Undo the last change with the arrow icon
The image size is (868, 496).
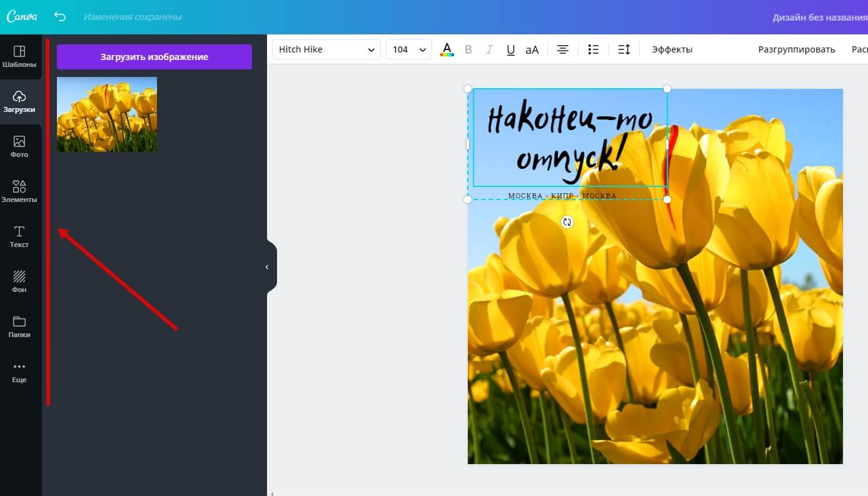(60, 17)
